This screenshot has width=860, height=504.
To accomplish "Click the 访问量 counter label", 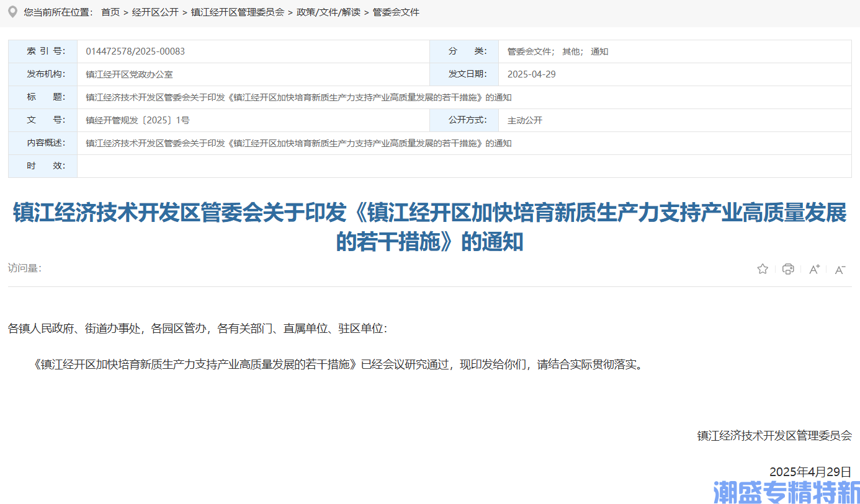I will pyautogui.click(x=25, y=268).
